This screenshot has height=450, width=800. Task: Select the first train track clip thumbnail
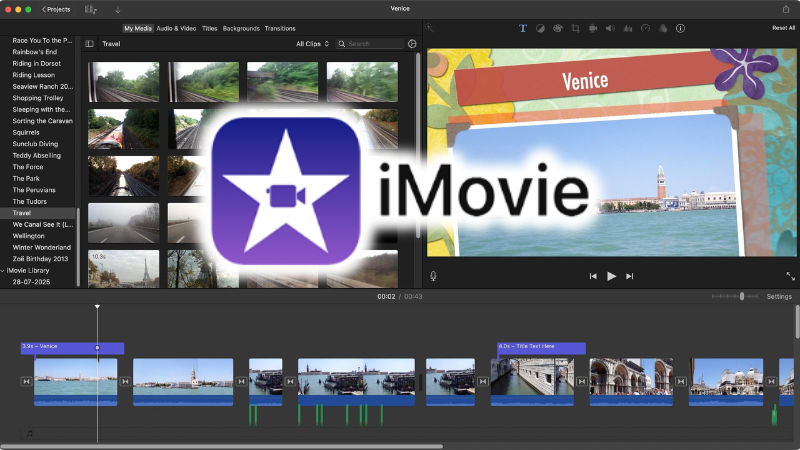point(123,82)
